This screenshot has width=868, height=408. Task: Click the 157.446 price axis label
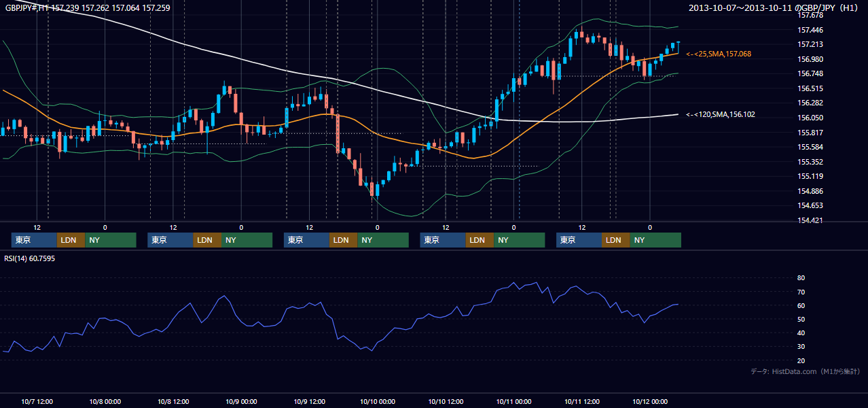[810, 30]
